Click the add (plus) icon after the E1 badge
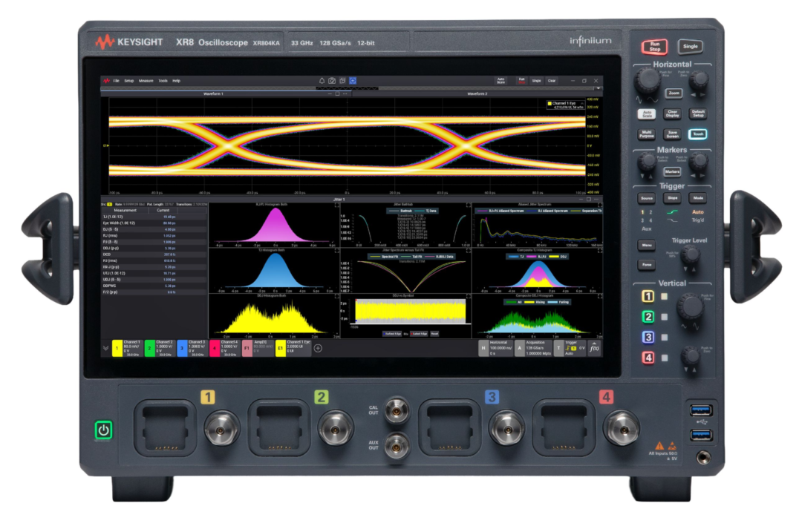The height and width of the screenshot is (532, 802). click(318, 348)
